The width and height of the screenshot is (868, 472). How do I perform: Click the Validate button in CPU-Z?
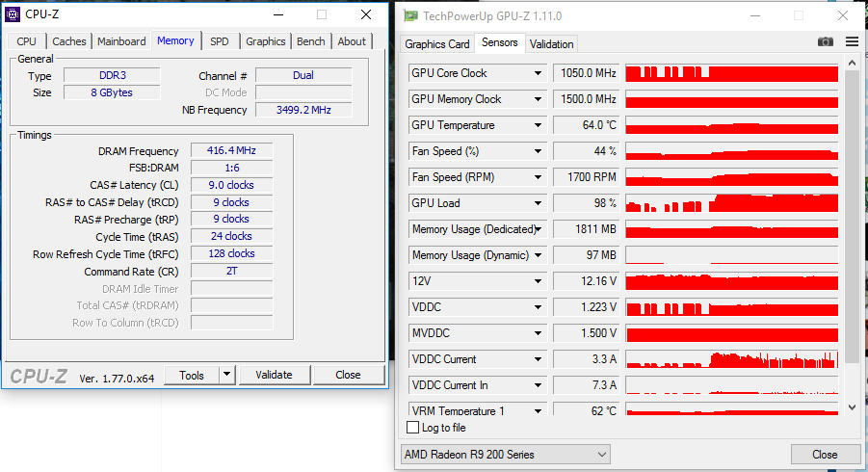274,375
